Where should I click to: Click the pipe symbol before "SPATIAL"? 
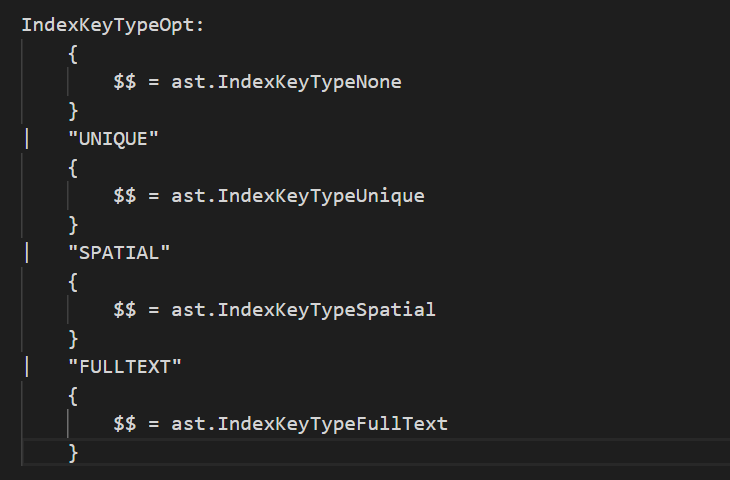pos(27,253)
